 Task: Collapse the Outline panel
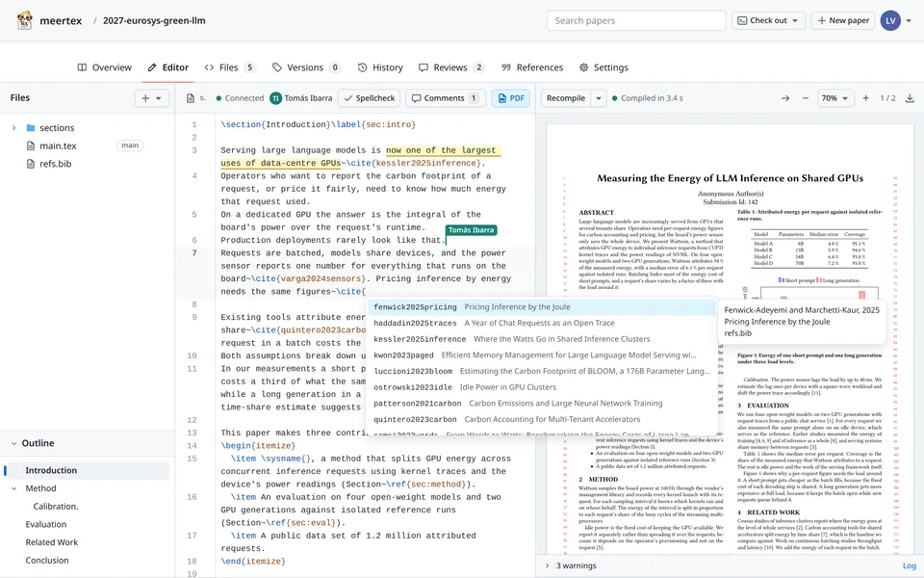(x=14, y=443)
